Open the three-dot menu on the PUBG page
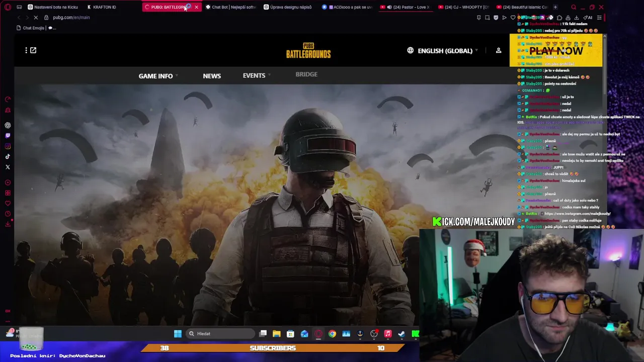Screen dimensions: 644x362 [26, 50]
